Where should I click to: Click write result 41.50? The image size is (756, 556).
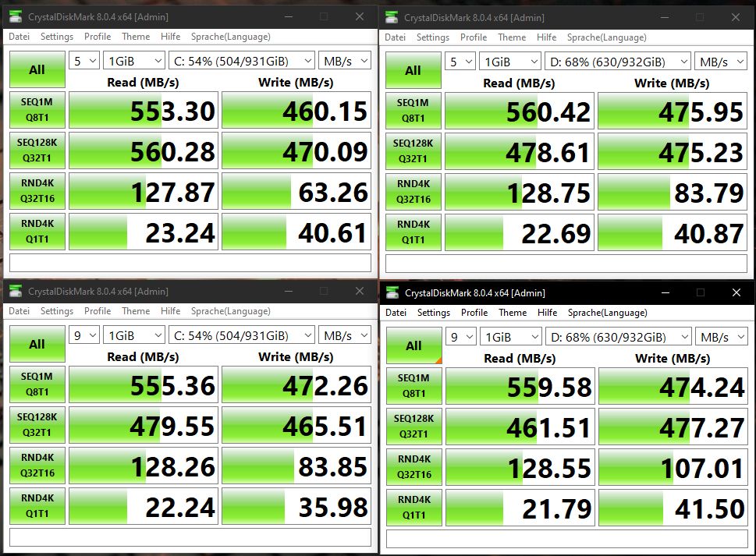coord(673,508)
